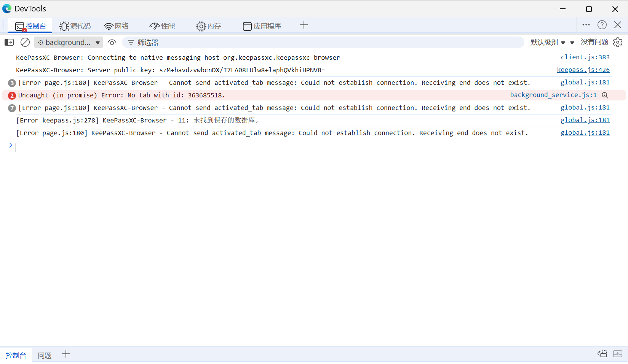Open the customize DevTools menu

586,25
